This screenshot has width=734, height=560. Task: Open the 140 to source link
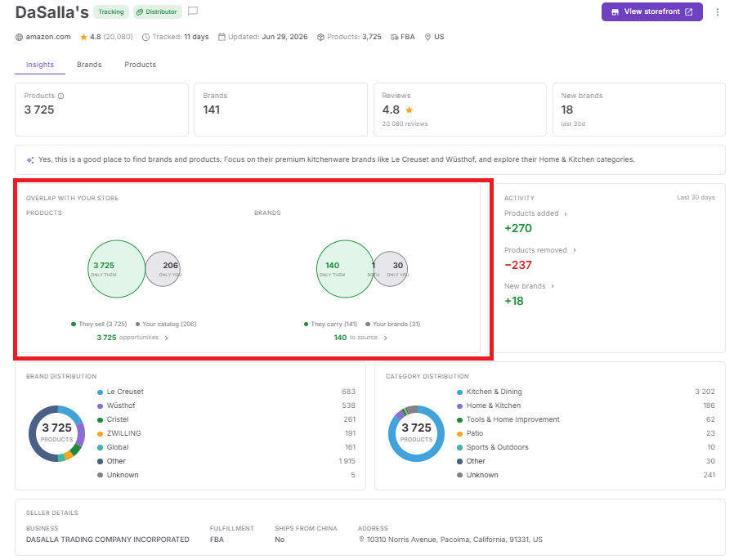coord(360,338)
